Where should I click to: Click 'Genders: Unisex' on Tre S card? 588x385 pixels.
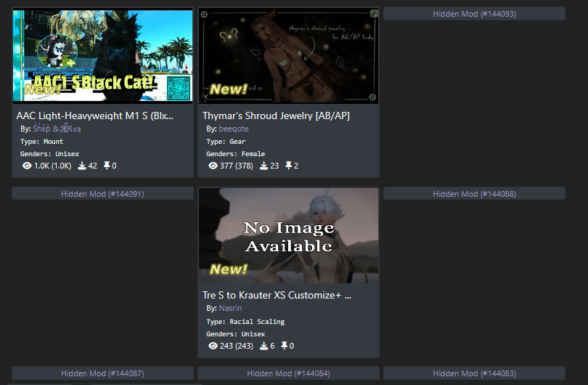pyautogui.click(x=235, y=334)
